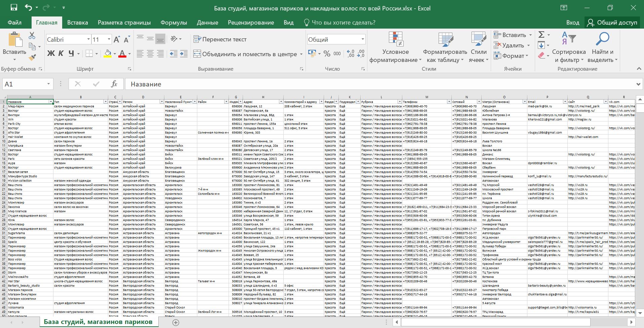The width and height of the screenshot is (644, 328).
Task: Switch to the Данные ribbon tab
Action: pos(207,23)
